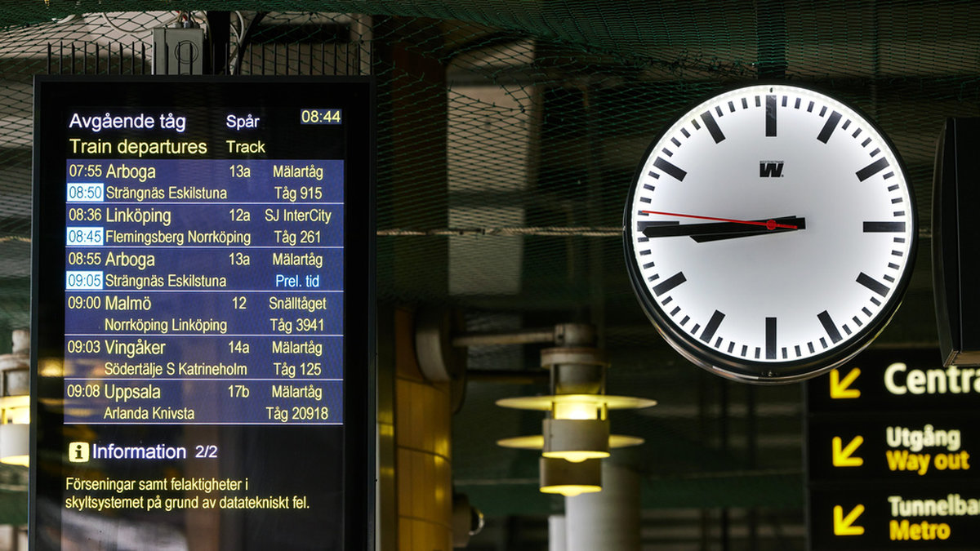The image size is (980, 551).
Task: Click 'Tåg 915' train number
Action: pos(298,193)
